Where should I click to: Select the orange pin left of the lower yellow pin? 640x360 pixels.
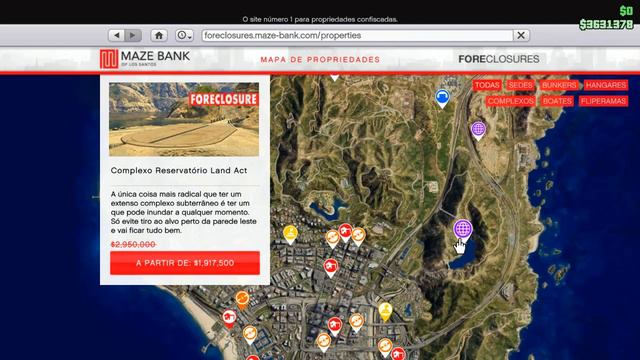point(356,322)
